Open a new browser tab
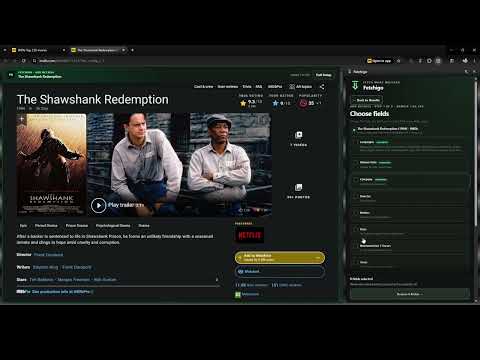 tap(132, 50)
